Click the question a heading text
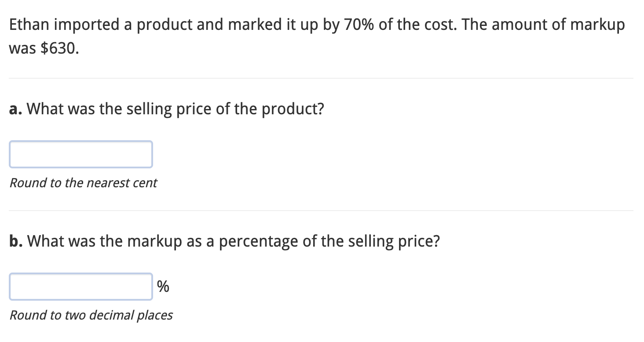Screen dimensions: 644x342 pos(167,109)
